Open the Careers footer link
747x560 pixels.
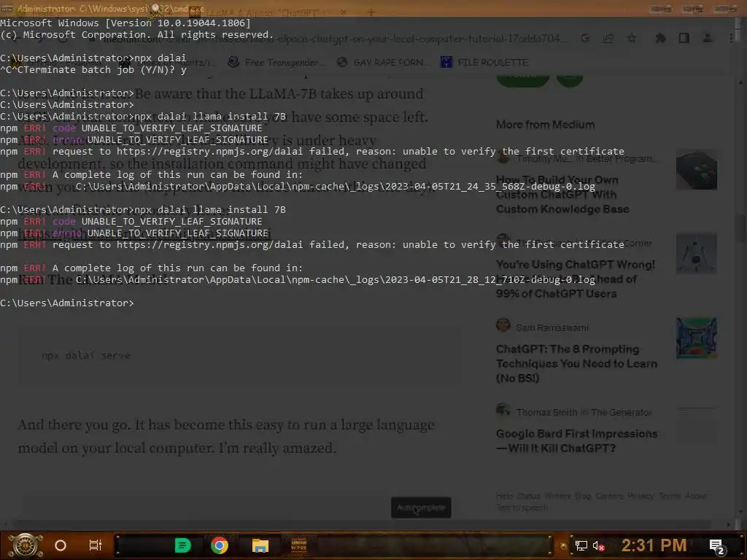[x=609, y=496]
